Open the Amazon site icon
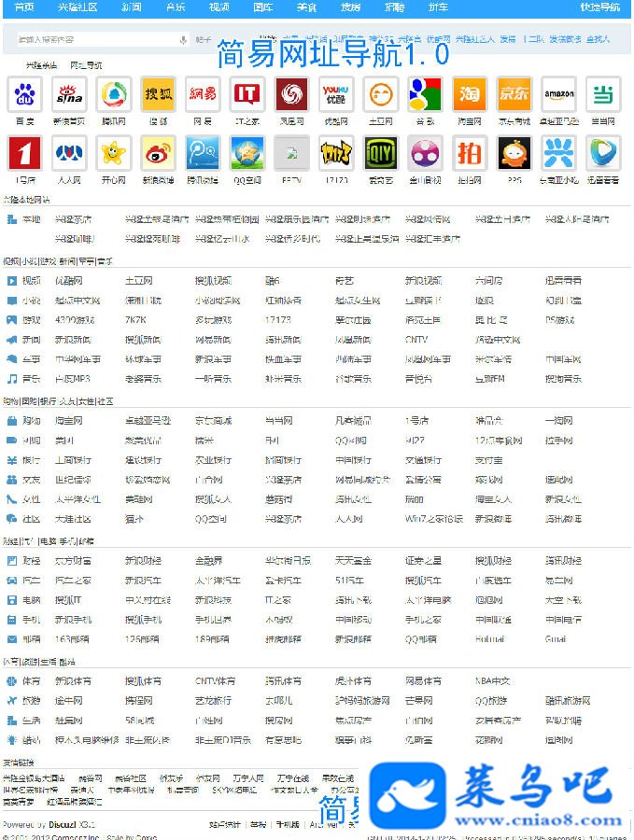This screenshot has height=840, width=634. tap(559, 94)
